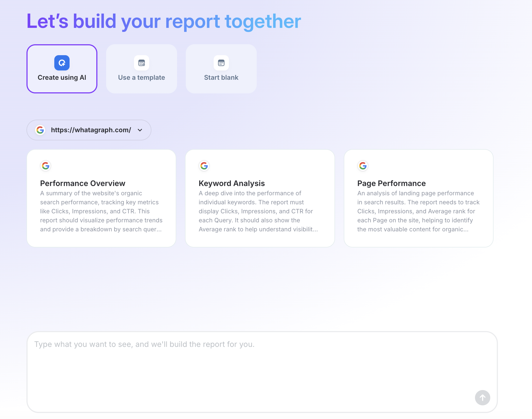
Task: Click the Start blank document icon
Action: [x=221, y=63]
